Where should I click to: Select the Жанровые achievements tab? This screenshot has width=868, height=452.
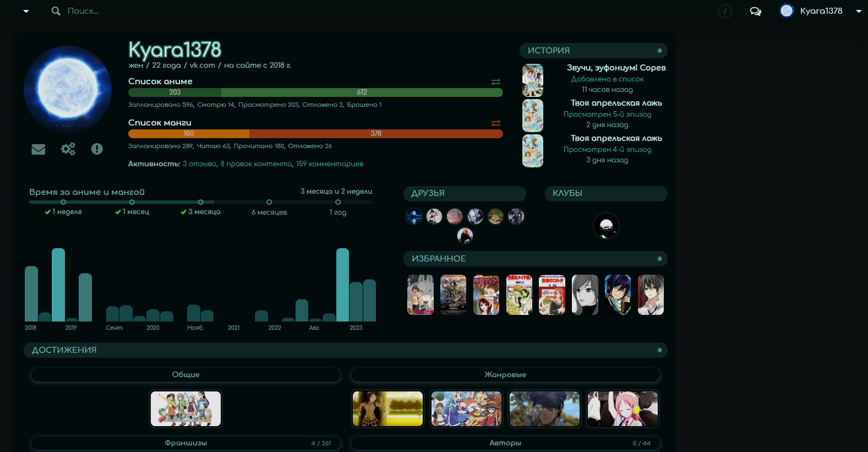505,375
